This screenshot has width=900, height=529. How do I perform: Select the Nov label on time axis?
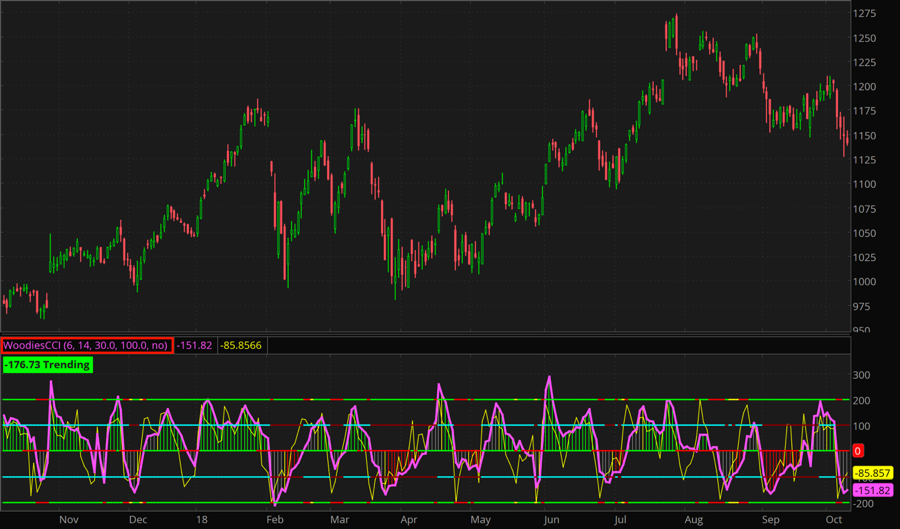pos(69,520)
